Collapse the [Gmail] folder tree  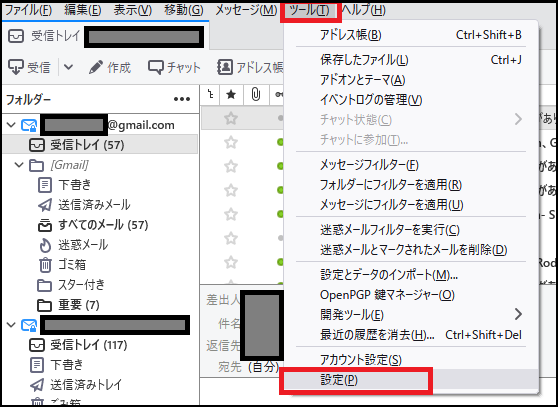tap(19, 165)
